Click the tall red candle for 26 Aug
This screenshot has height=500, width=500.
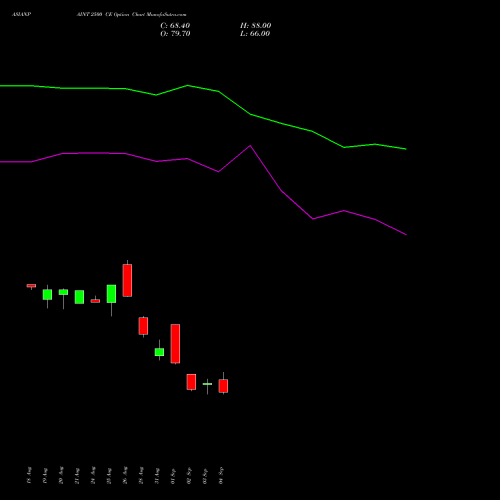[127, 280]
